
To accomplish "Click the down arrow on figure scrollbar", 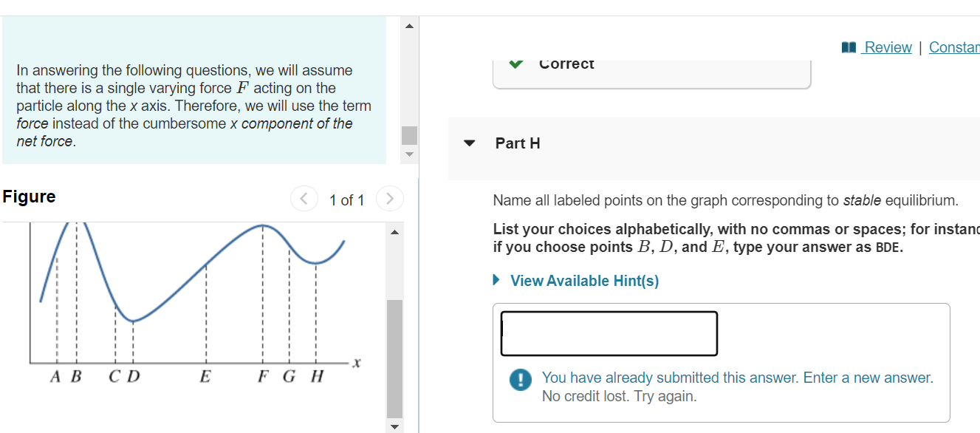I will click(x=395, y=426).
